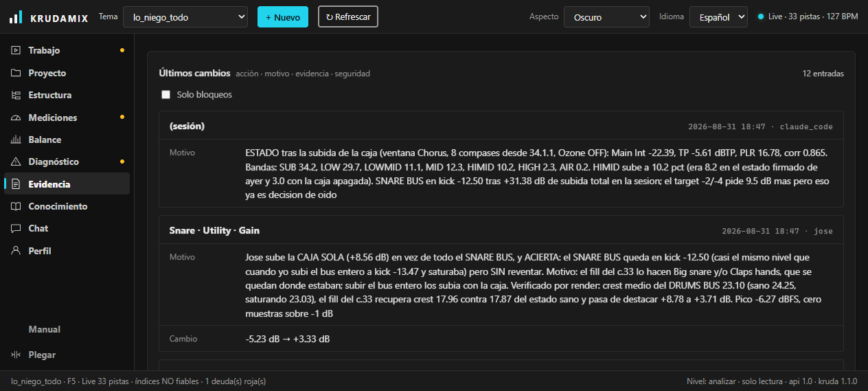Click the Refrescar button
868x391 pixels.
coord(348,17)
